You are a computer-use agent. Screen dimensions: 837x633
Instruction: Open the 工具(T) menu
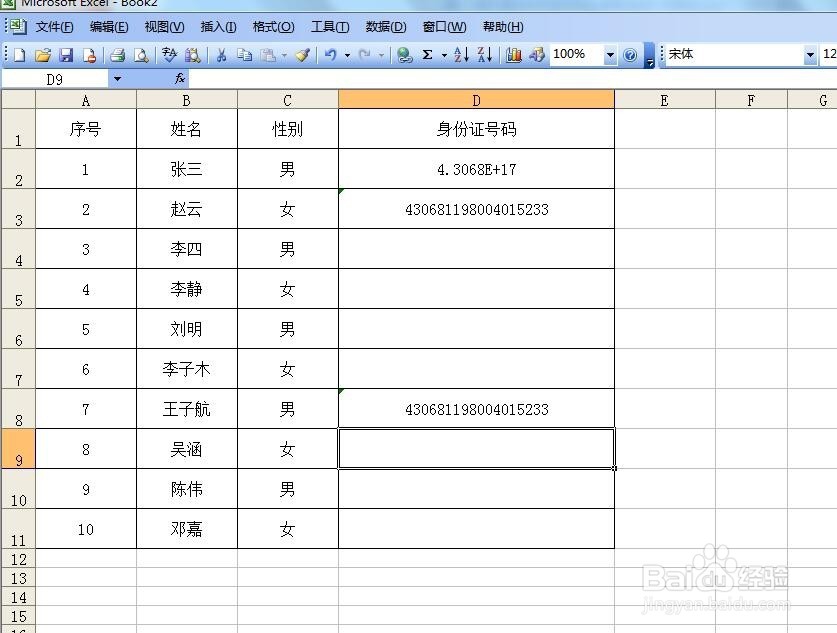click(x=330, y=27)
